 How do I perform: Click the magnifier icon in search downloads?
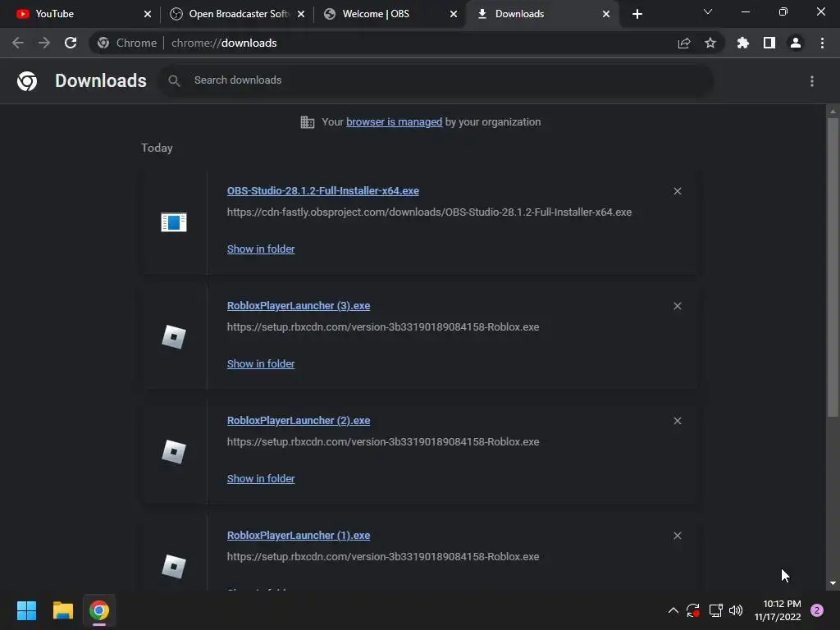(174, 80)
